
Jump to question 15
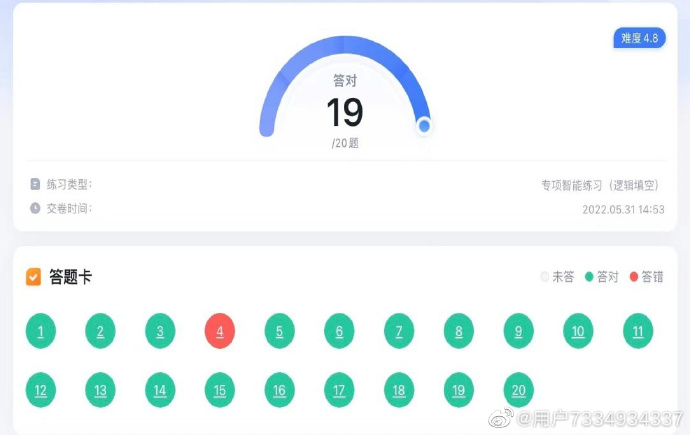point(220,390)
